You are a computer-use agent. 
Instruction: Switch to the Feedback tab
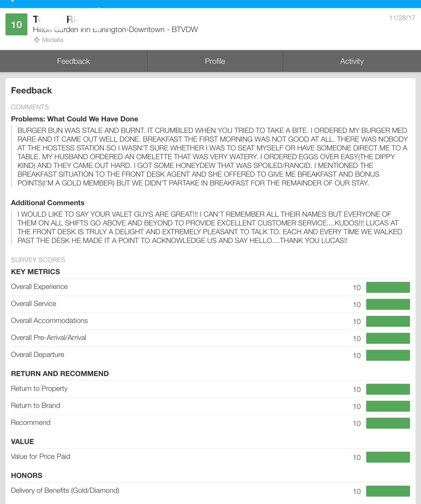[73, 61]
